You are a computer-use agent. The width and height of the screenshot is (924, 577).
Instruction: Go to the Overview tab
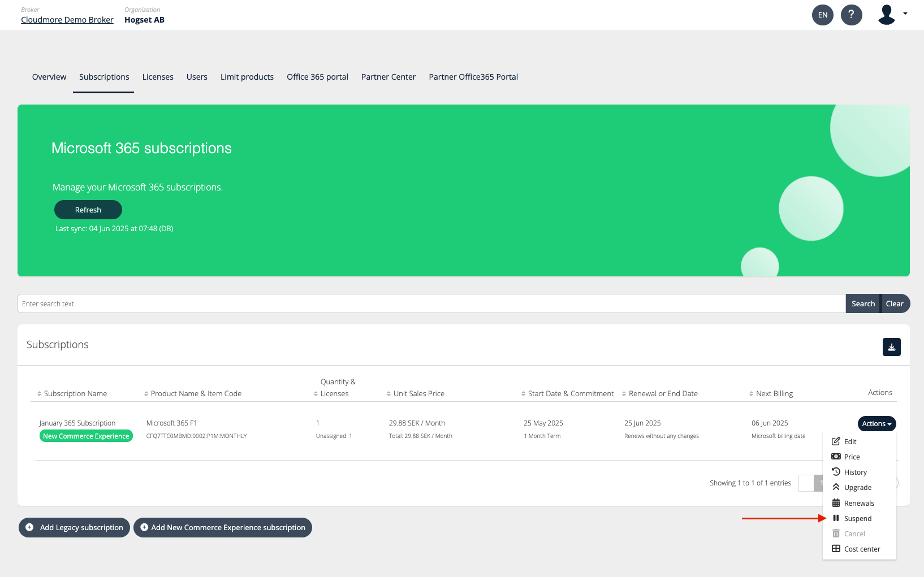click(49, 77)
